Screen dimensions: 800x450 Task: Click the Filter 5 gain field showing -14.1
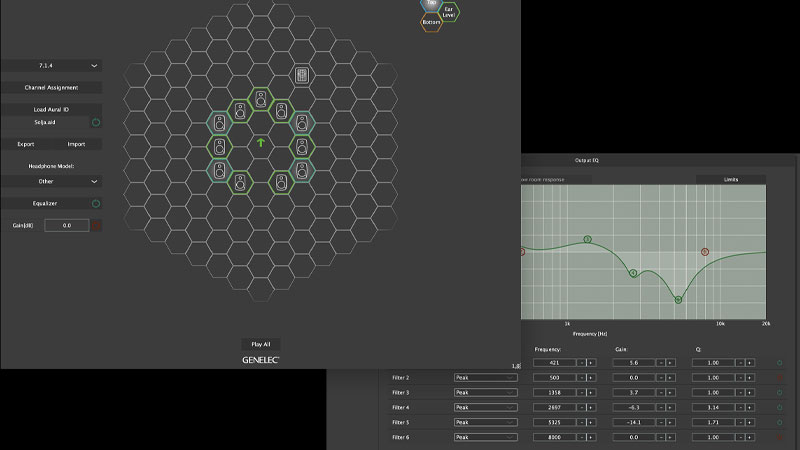(634, 422)
